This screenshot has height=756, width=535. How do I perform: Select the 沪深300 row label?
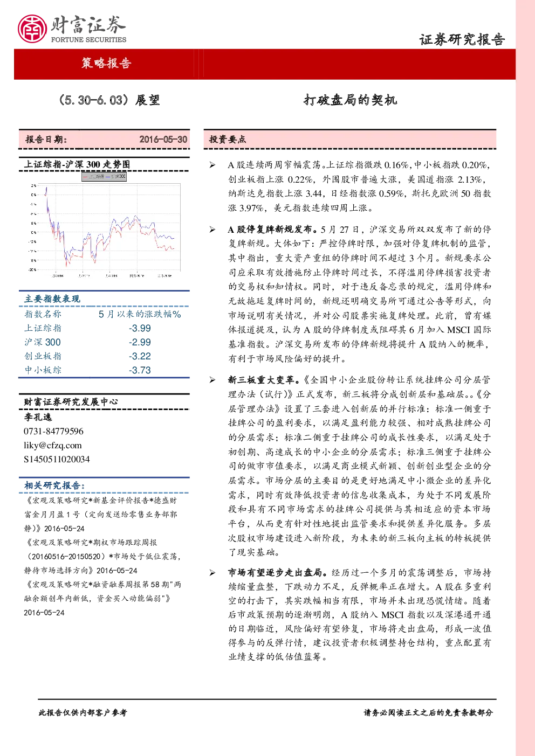point(43,342)
